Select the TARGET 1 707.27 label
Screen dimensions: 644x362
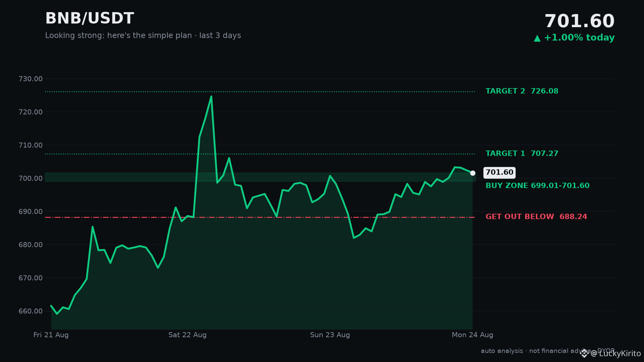[x=522, y=154]
